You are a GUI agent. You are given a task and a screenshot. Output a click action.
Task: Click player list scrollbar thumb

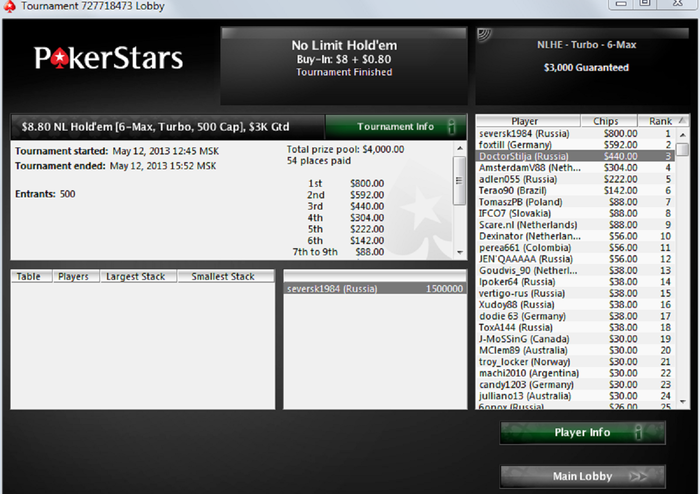click(683, 149)
